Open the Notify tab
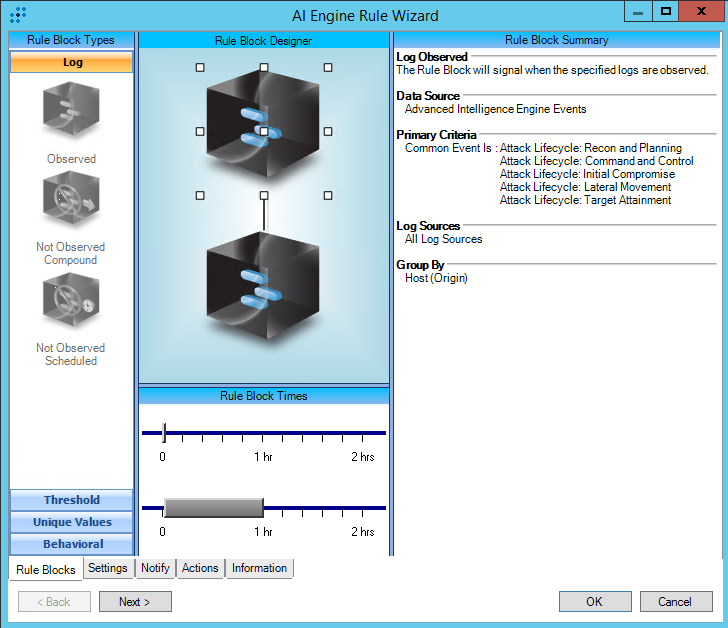The image size is (728, 628). 155,568
